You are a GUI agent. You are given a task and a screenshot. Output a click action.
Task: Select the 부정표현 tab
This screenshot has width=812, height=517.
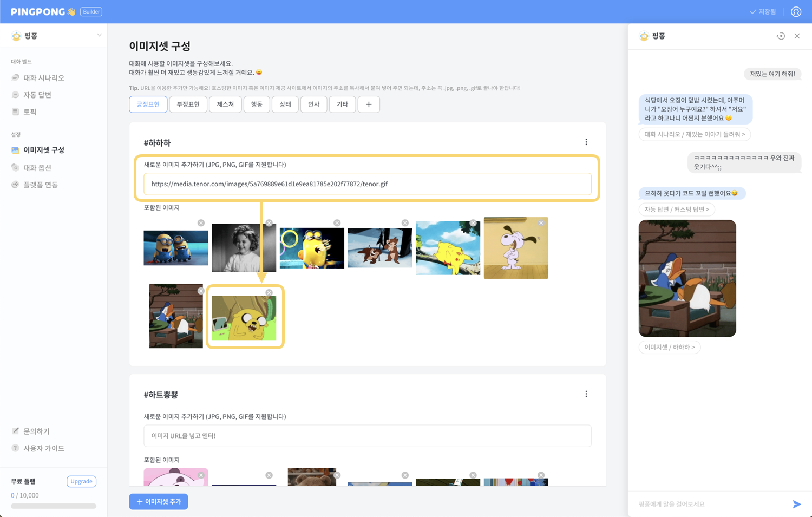tap(188, 104)
